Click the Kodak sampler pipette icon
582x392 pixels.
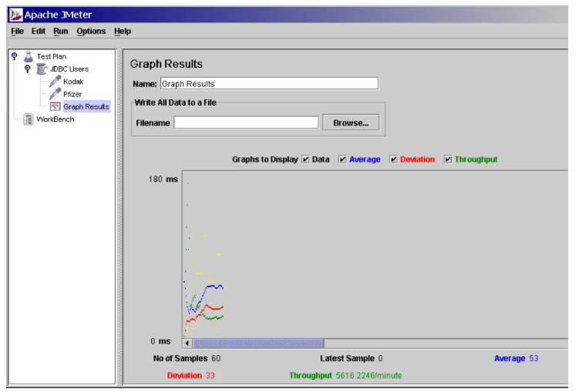pyautogui.click(x=55, y=81)
